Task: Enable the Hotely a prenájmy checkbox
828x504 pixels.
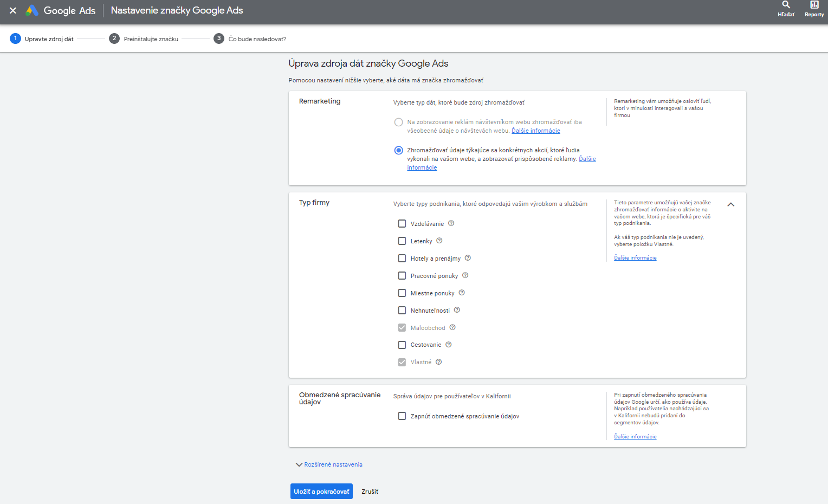Action: (x=402, y=258)
